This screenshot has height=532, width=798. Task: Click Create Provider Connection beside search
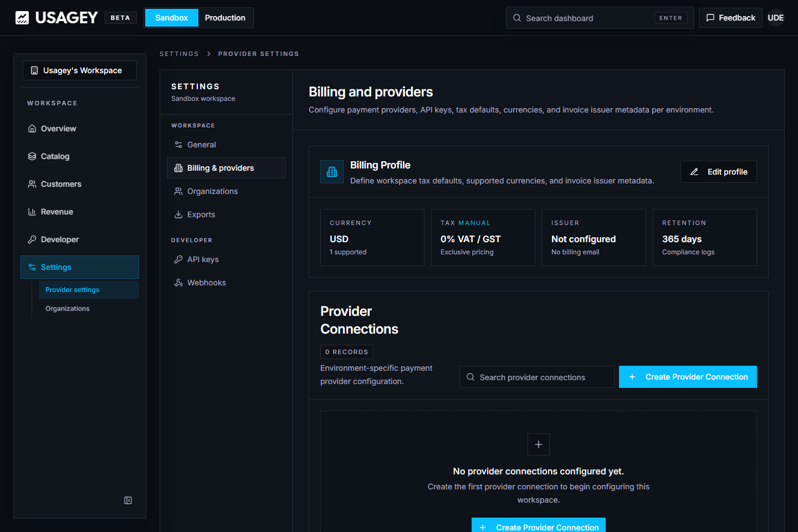[x=688, y=377]
